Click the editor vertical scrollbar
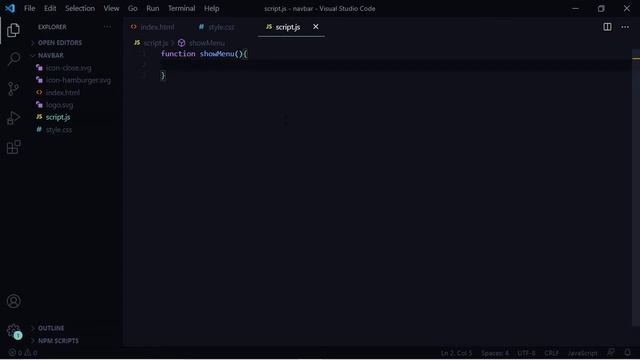This screenshot has width=640, height=360. point(636,188)
